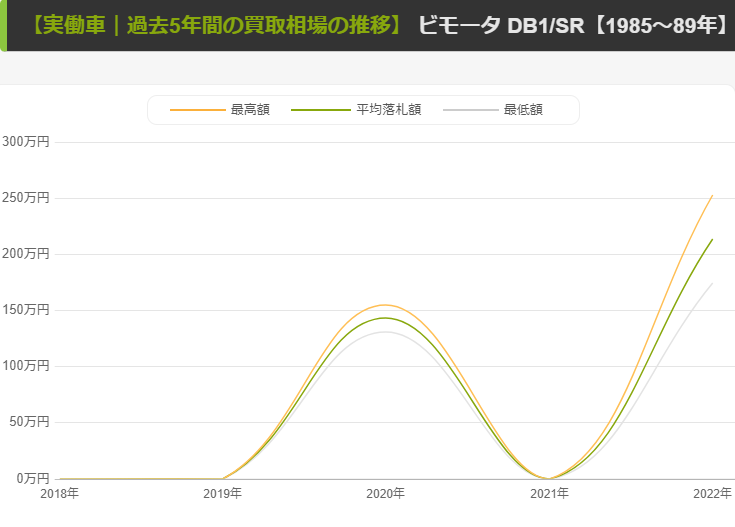735x527 pixels.
Task: Toggle the 最高額 legend label
Action: (x=250, y=110)
